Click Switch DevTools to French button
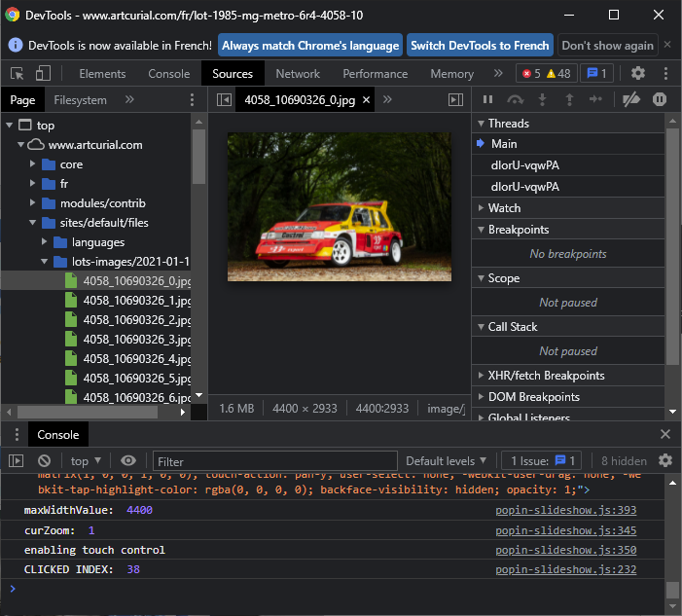The width and height of the screenshot is (682, 616). (480, 46)
